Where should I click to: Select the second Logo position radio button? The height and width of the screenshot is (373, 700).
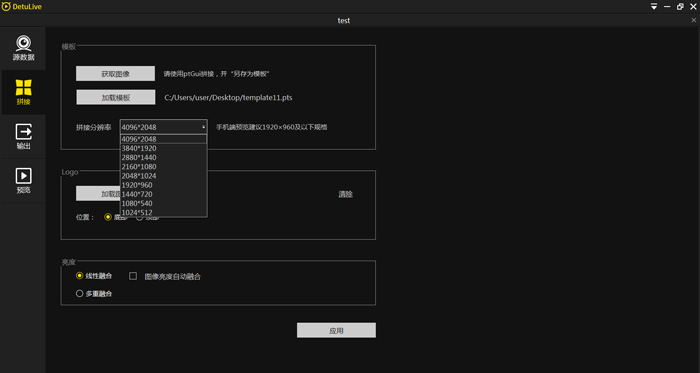pyautogui.click(x=139, y=217)
